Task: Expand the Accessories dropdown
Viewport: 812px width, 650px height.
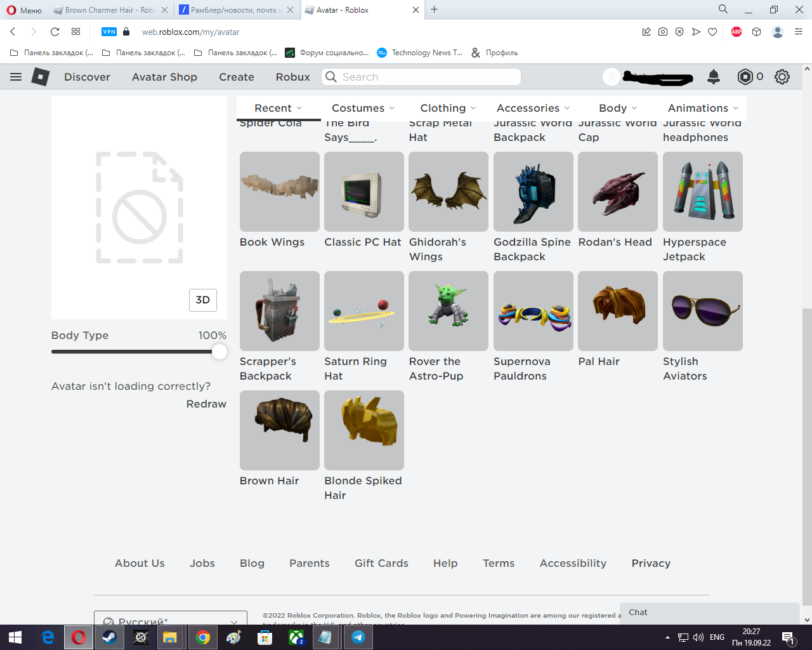Action: (533, 108)
